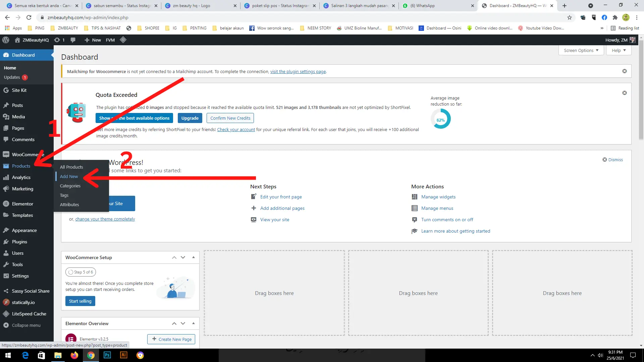Show more bookmarks chevron
644x362 pixels.
click(x=602, y=28)
